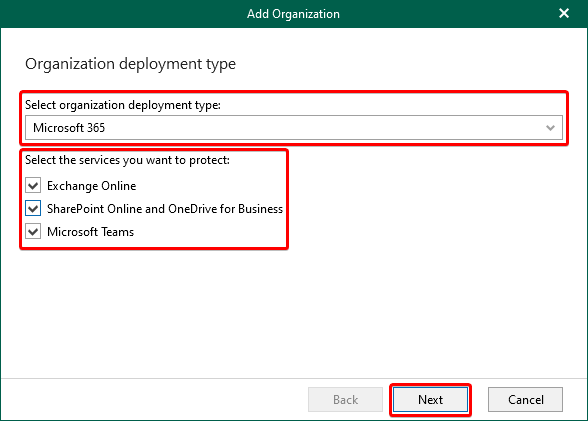Click the greyed-out Back button
Image resolution: width=588 pixels, height=421 pixels.
tap(345, 400)
